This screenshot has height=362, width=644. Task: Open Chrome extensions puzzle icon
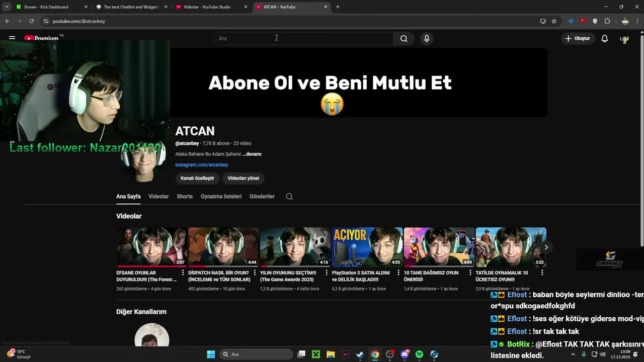click(x=607, y=21)
